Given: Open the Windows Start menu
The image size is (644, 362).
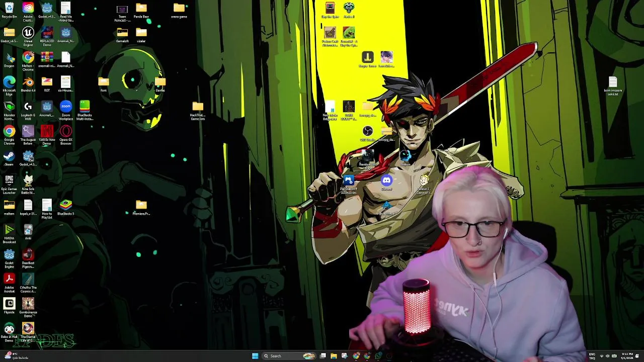Looking at the screenshot, I should [x=255, y=356].
